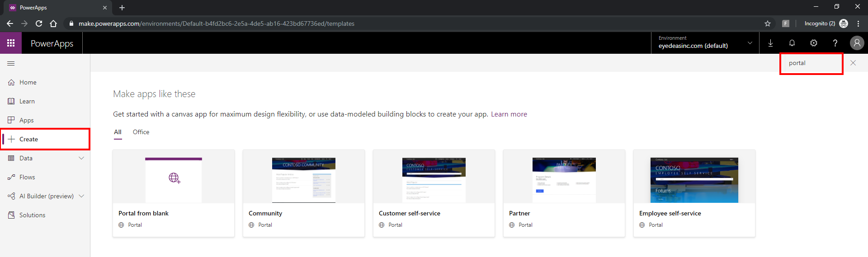The width and height of the screenshot is (868, 257).
Task: Click the Solutions icon
Action: point(11,215)
